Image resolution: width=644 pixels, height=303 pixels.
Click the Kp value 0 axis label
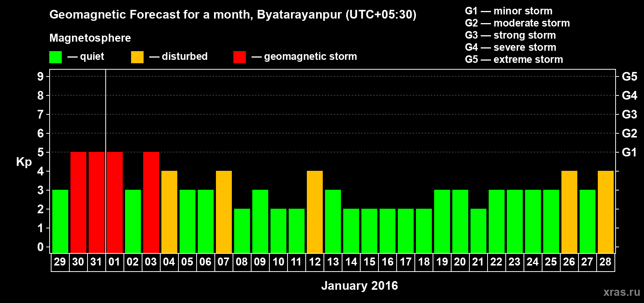click(x=41, y=247)
